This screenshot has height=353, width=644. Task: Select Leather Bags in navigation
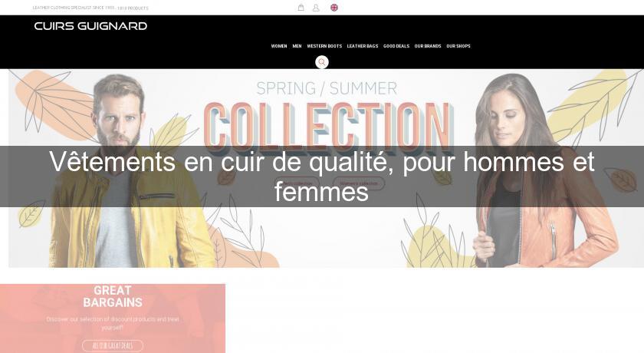point(363,46)
